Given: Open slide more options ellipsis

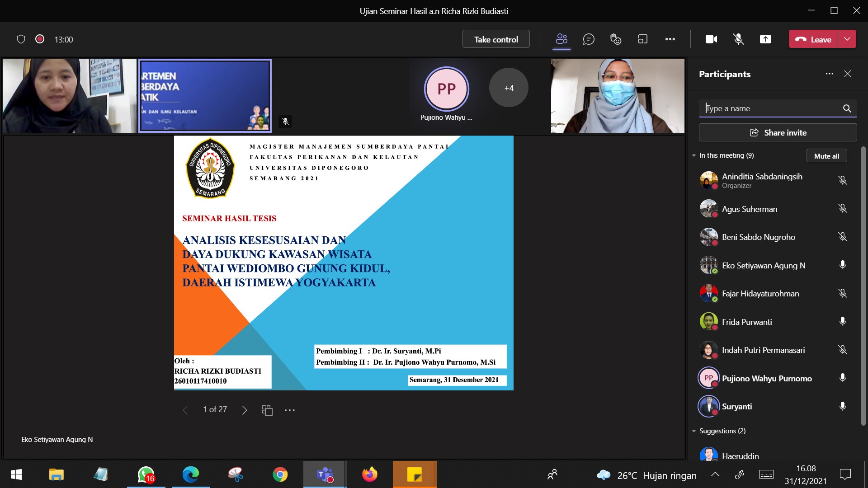Looking at the screenshot, I should coord(290,410).
